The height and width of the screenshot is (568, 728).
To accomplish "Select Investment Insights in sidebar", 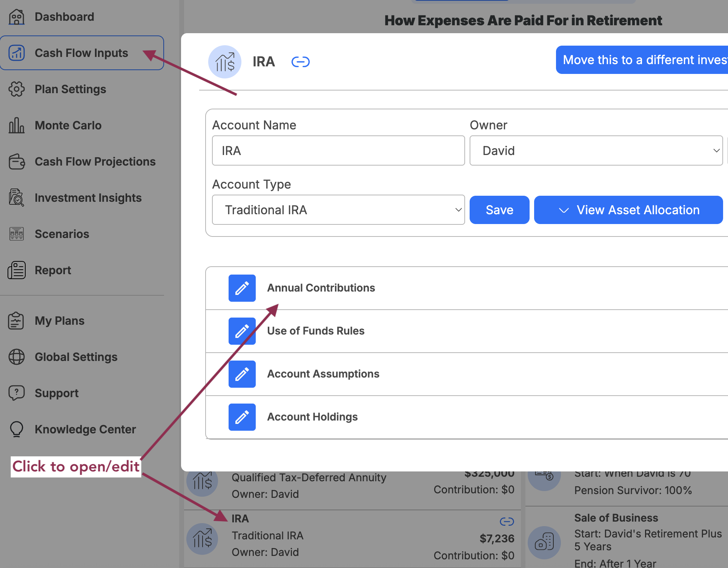I will (x=88, y=198).
